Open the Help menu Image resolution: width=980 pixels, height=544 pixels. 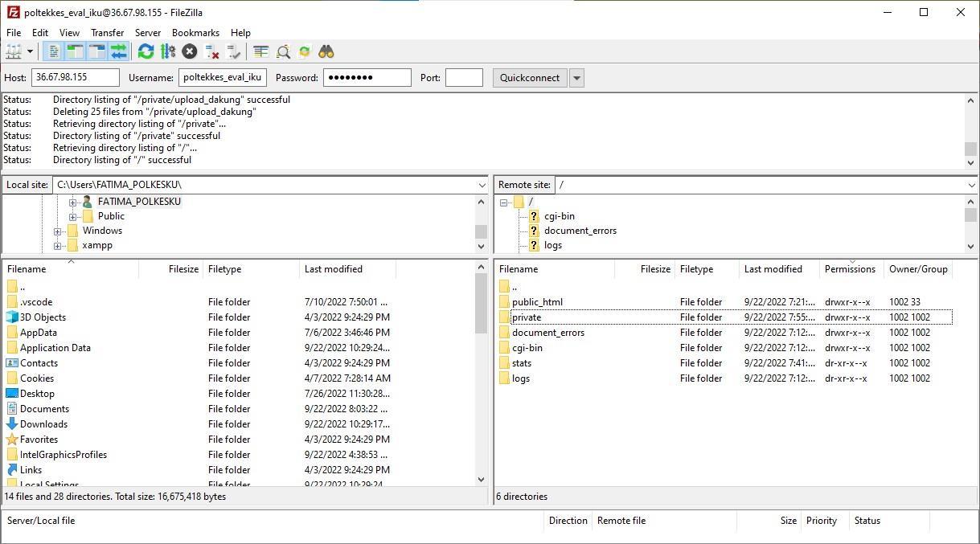[240, 32]
